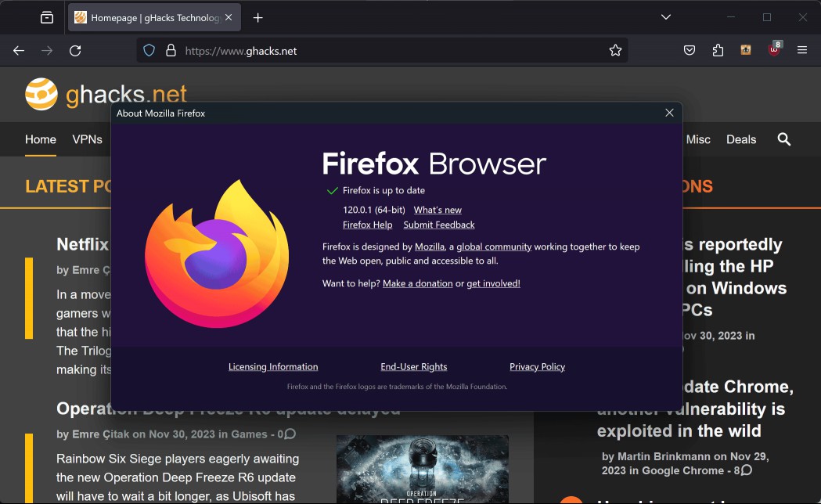
Task: Open End-User Rights link
Action: click(414, 367)
